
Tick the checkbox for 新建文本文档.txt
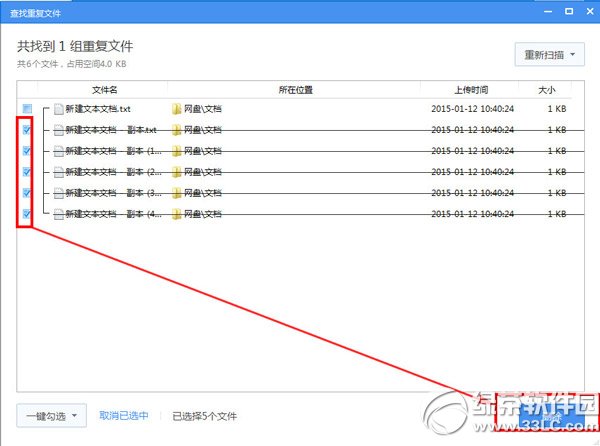27,109
